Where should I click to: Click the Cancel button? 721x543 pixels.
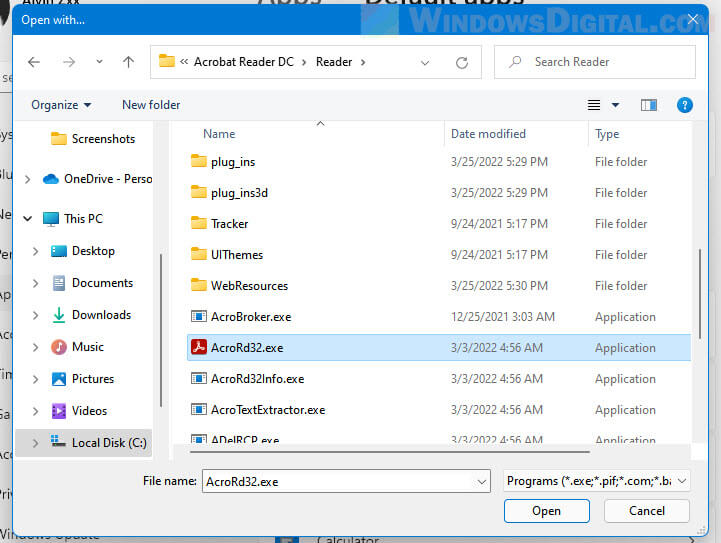[x=647, y=511]
